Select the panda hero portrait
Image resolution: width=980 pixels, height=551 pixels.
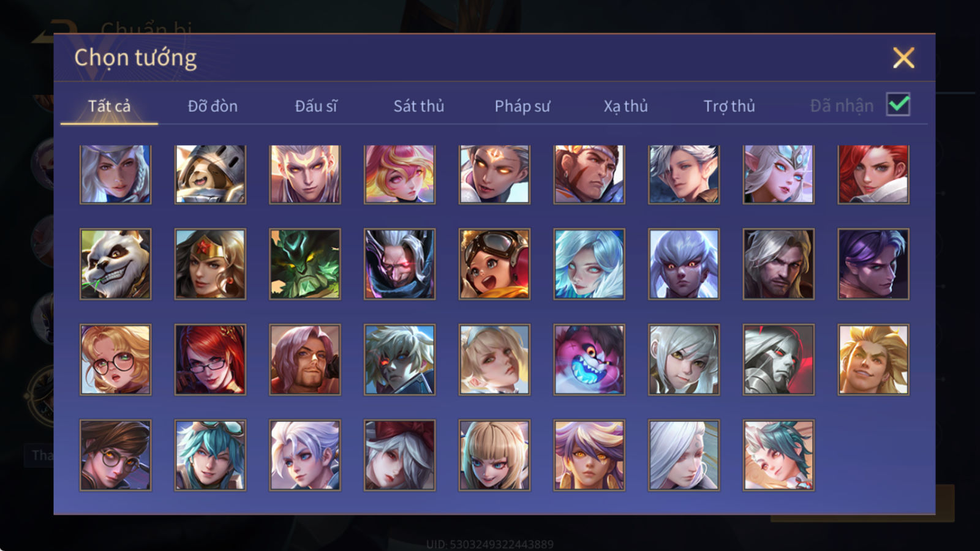(115, 264)
